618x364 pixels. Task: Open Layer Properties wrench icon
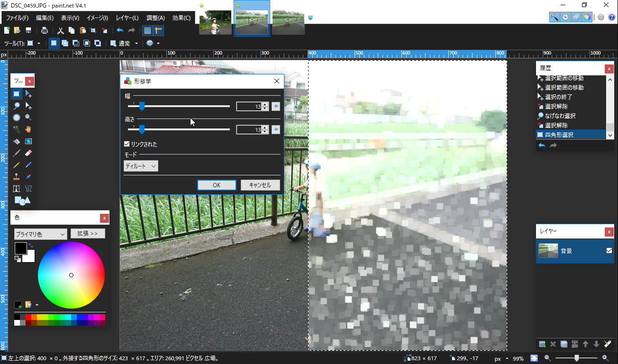click(x=608, y=344)
